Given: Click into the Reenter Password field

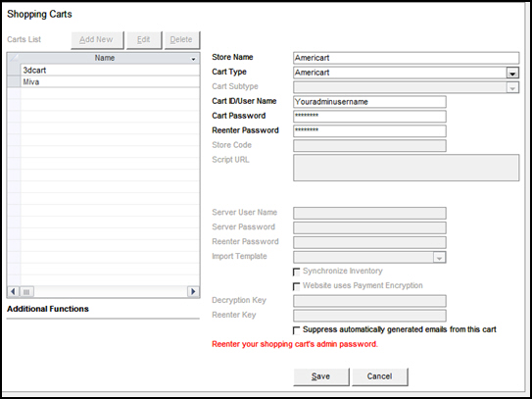Looking at the screenshot, I should [x=369, y=131].
